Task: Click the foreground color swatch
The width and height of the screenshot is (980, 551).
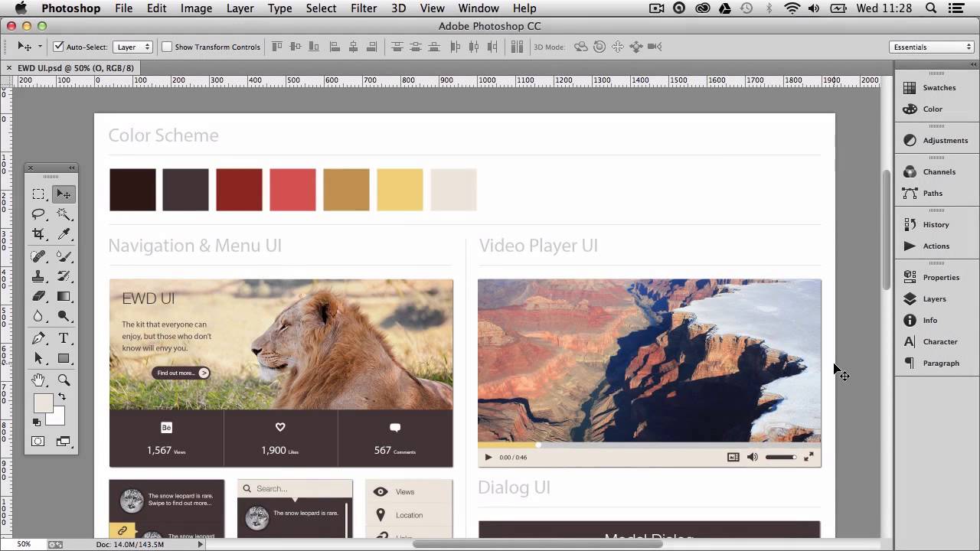Action: pos(43,403)
